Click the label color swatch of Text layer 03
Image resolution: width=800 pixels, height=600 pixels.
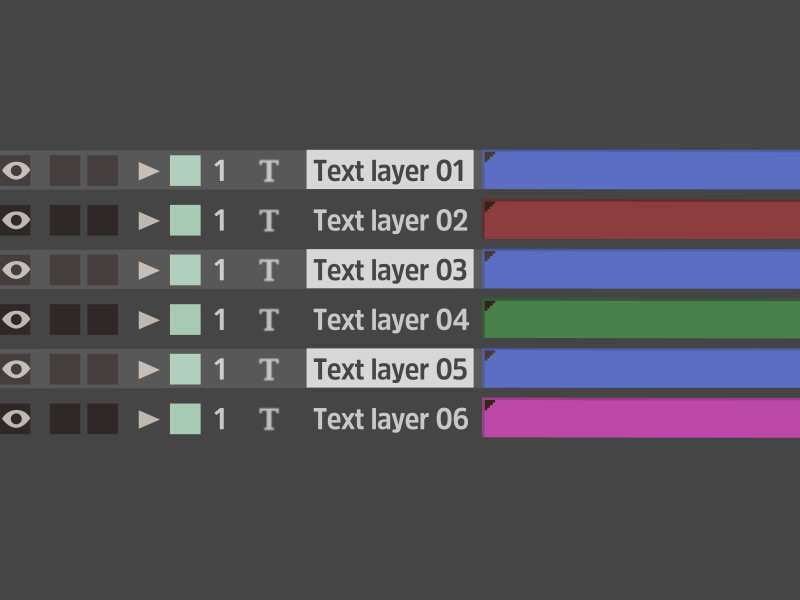pyautogui.click(x=185, y=270)
